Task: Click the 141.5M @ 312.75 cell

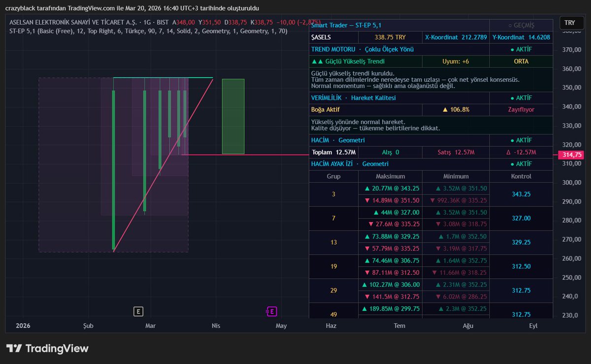Action: coord(390,297)
